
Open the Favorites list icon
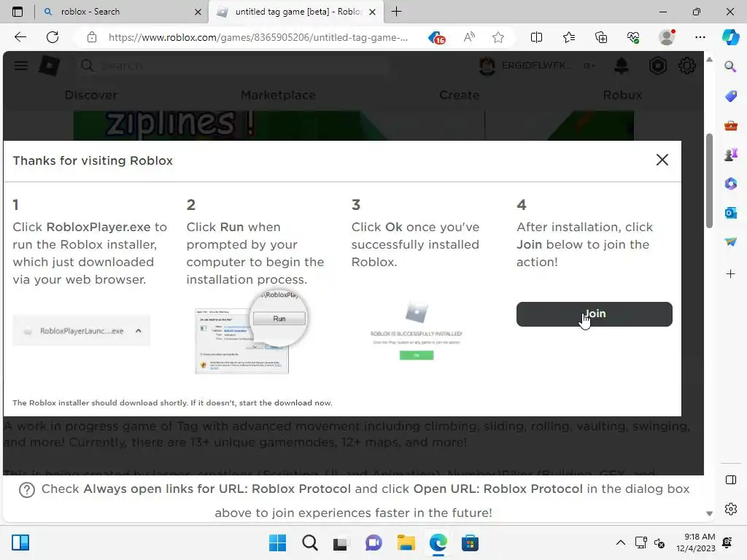tap(569, 37)
